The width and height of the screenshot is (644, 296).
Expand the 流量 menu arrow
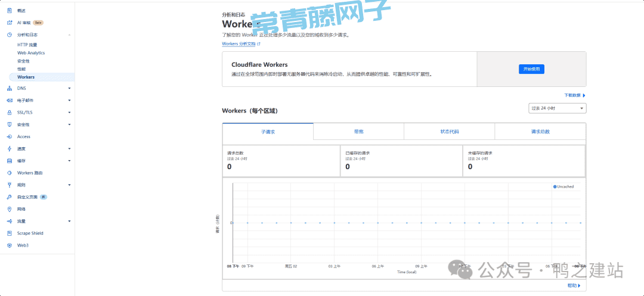[69, 222]
